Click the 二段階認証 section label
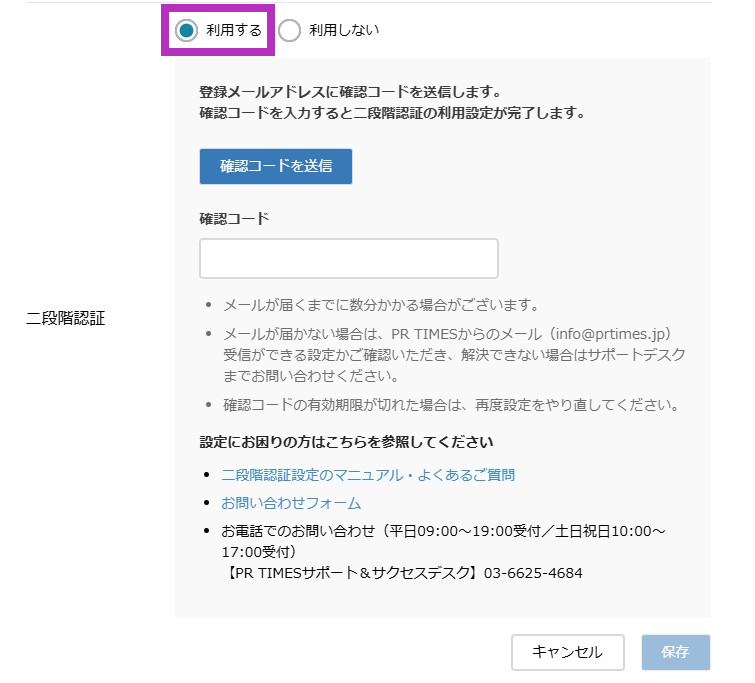The width and height of the screenshot is (755, 683). (x=65, y=319)
